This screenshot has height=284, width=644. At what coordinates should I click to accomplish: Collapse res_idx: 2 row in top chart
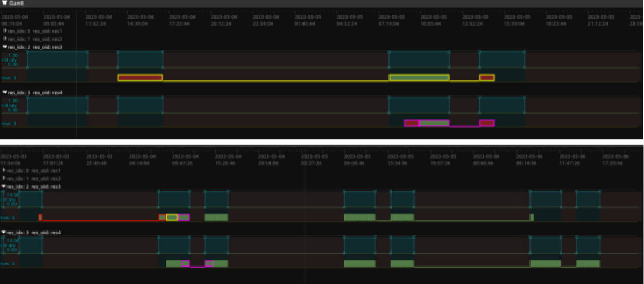coord(5,47)
